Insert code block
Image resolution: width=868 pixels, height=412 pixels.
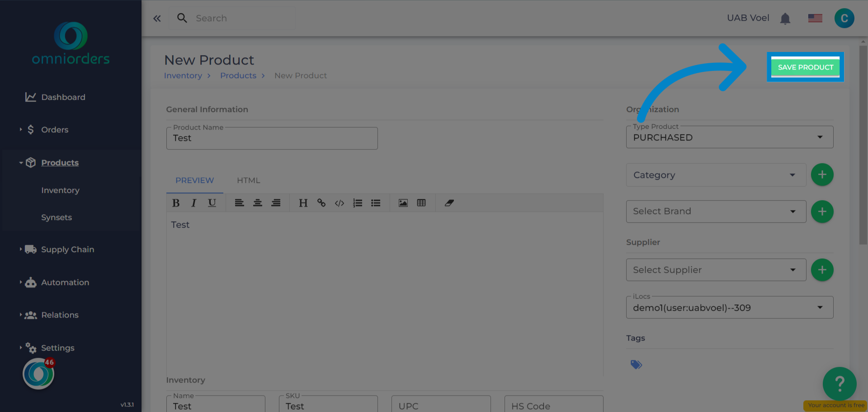(x=340, y=203)
